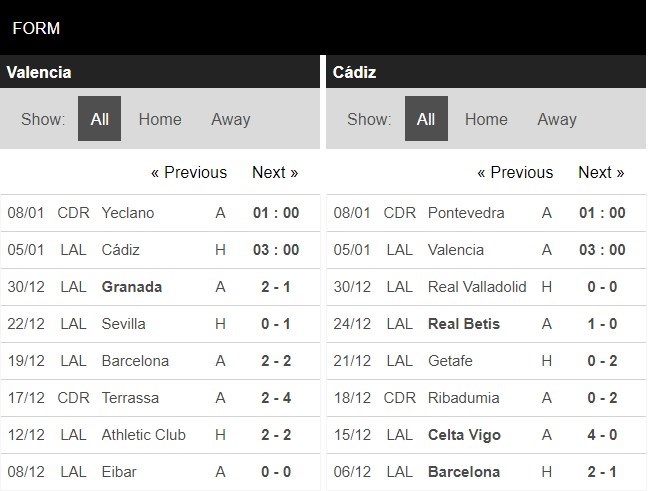The width and height of the screenshot is (648, 491).
Task: Open the Cádiz vs Real Valladolid row
Action: tap(486, 287)
